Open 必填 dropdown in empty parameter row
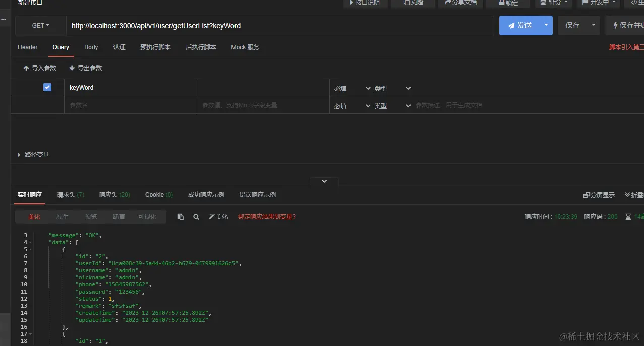This screenshot has width=644, height=346. click(352, 106)
